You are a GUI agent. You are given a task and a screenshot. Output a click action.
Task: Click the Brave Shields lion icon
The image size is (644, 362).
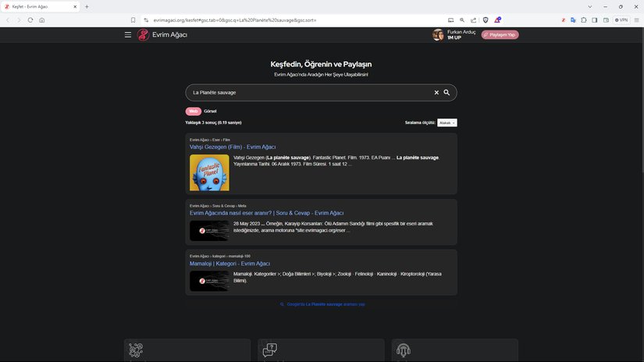[485, 20]
